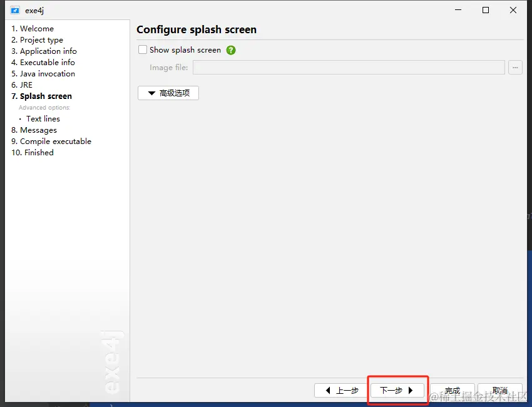
Task: Click the Image file text field
Action: pyautogui.click(x=349, y=67)
